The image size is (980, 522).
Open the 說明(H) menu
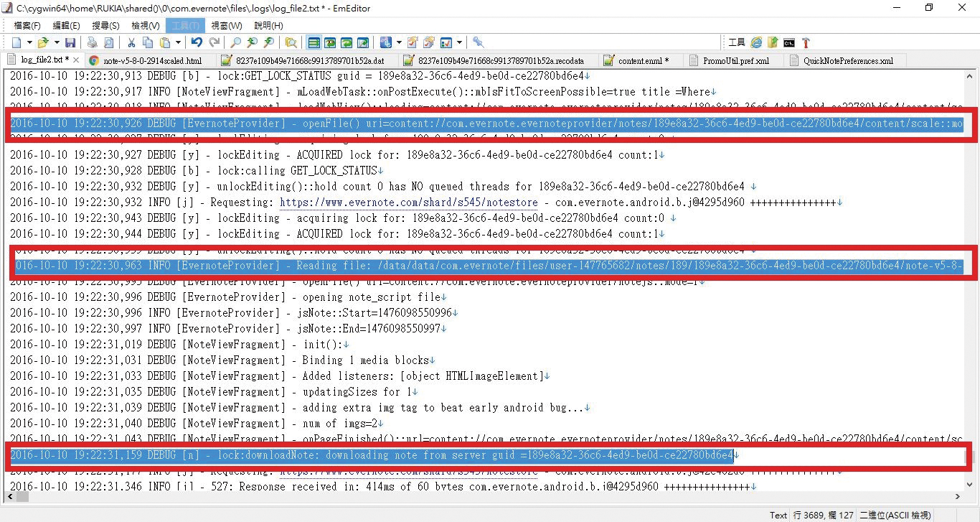(268, 25)
